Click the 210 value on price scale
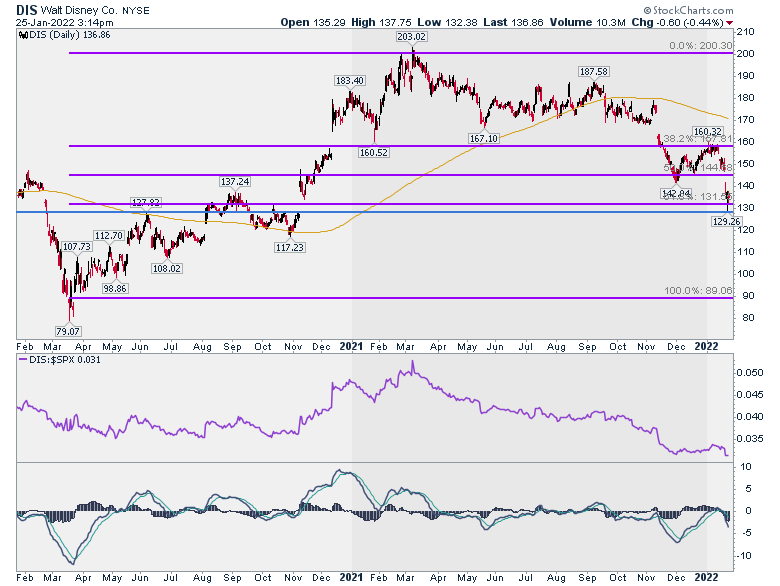Image resolution: width=780 pixels, height=586 pixels. [746, 32]
